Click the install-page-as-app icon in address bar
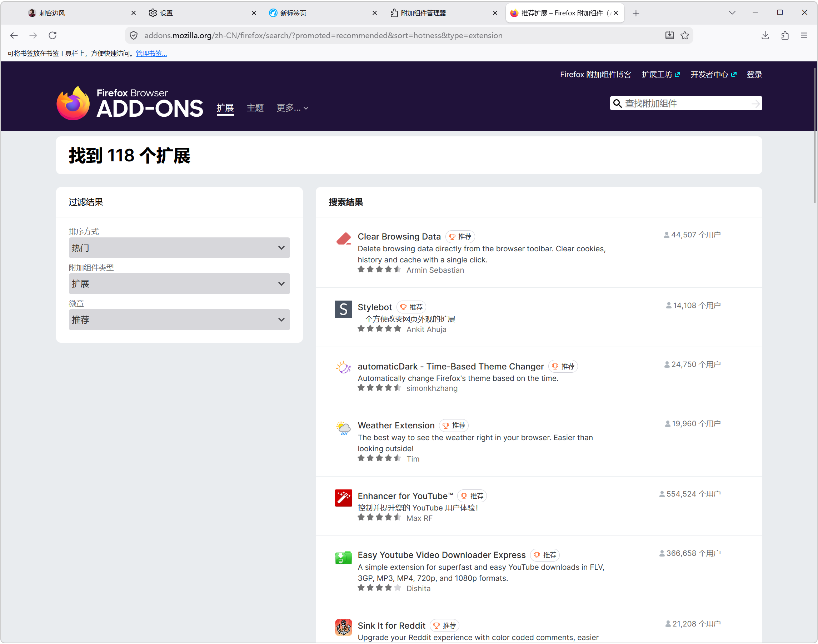The width and height of the screenshot is (818, 644). tap(669, 35)
